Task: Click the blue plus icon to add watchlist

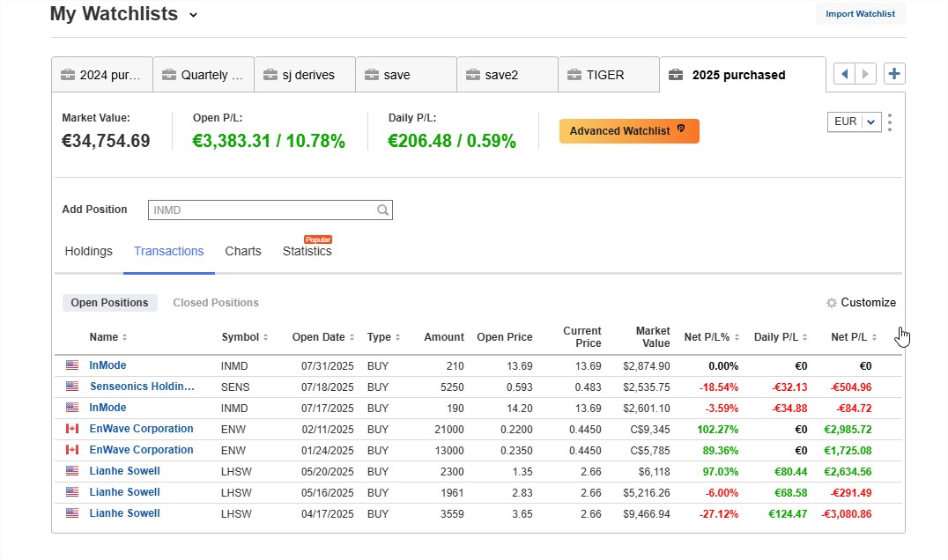Action: click(893, 73)
